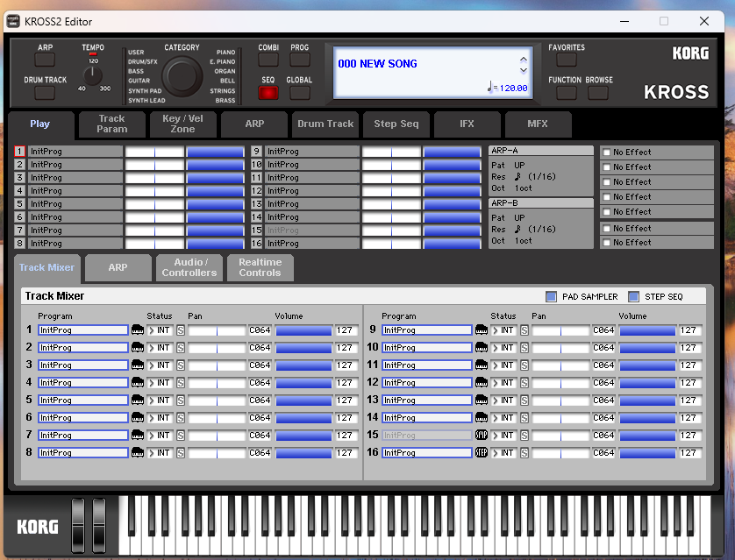This screenshot has width=735, height=560.
Task: Open the Status dropdown for track 9
Action: tap(503, 330)
